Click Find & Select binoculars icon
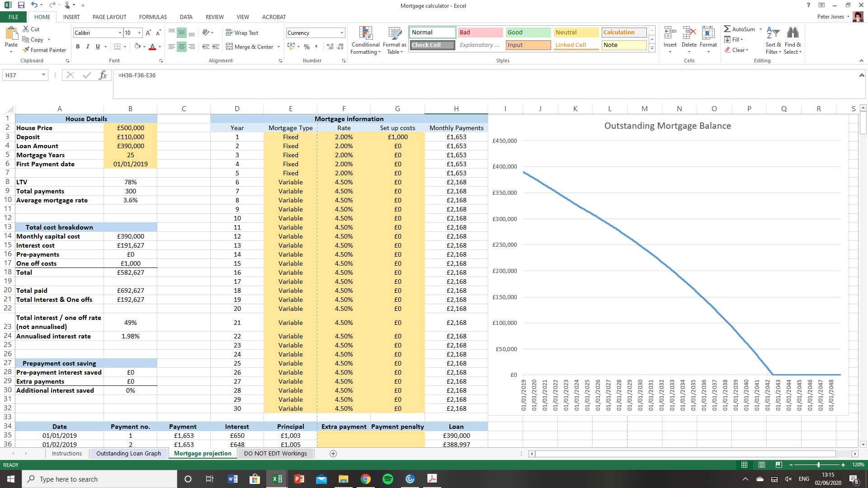This screenshot has height=488, width=868. point(793,33)
